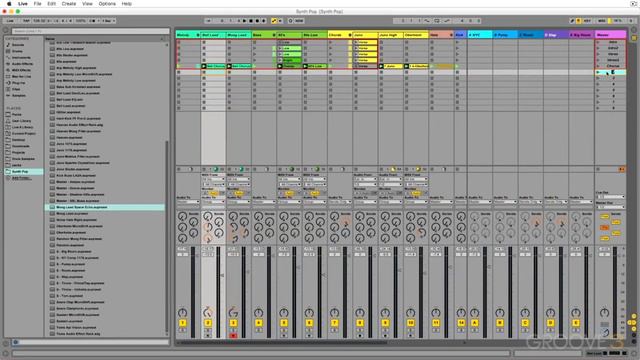This screenshot has height=360, width=640.
Task: Open the Max for Live category
Action: [x=22, y=77]
